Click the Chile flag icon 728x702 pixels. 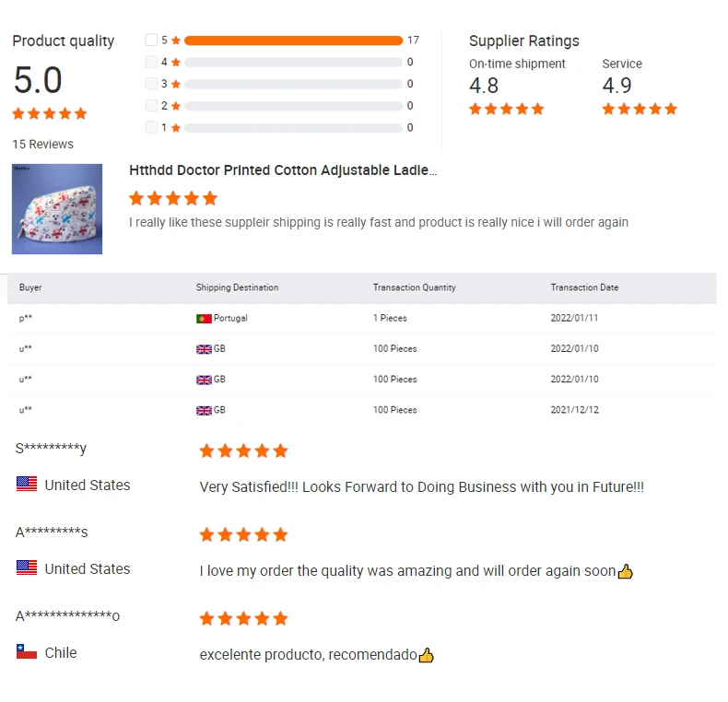(27, 652)
